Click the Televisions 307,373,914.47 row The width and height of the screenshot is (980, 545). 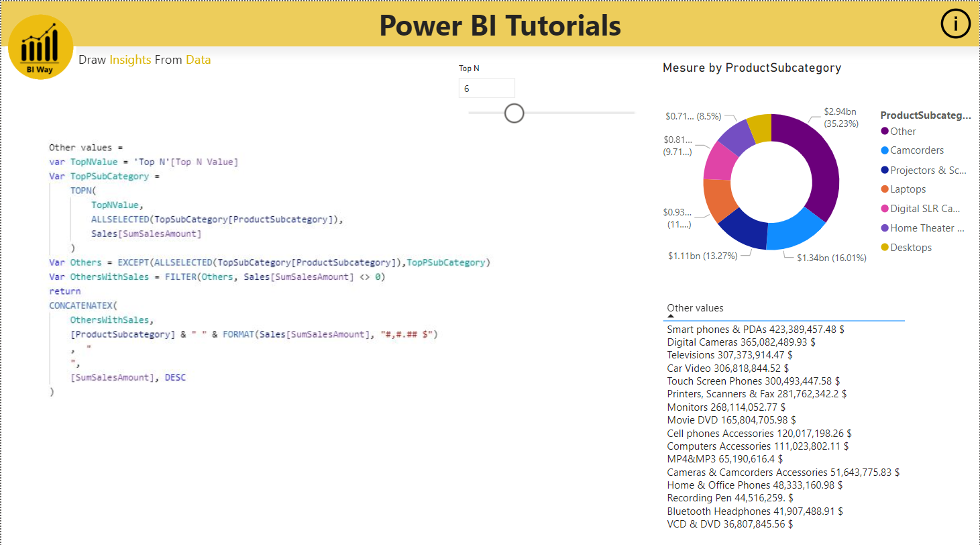pyautogui.click(x=730, y=355)
